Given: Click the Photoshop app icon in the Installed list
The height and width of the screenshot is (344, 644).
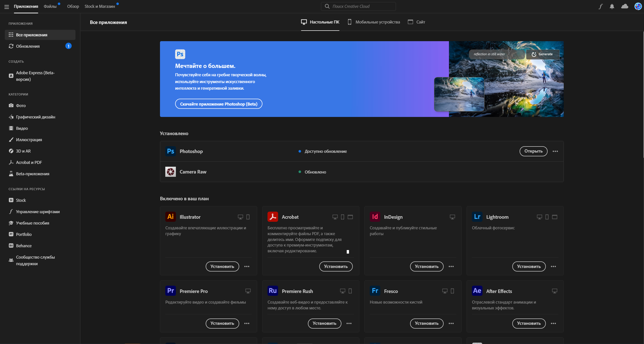Looking at the screenshot, I should pos(171,151).
